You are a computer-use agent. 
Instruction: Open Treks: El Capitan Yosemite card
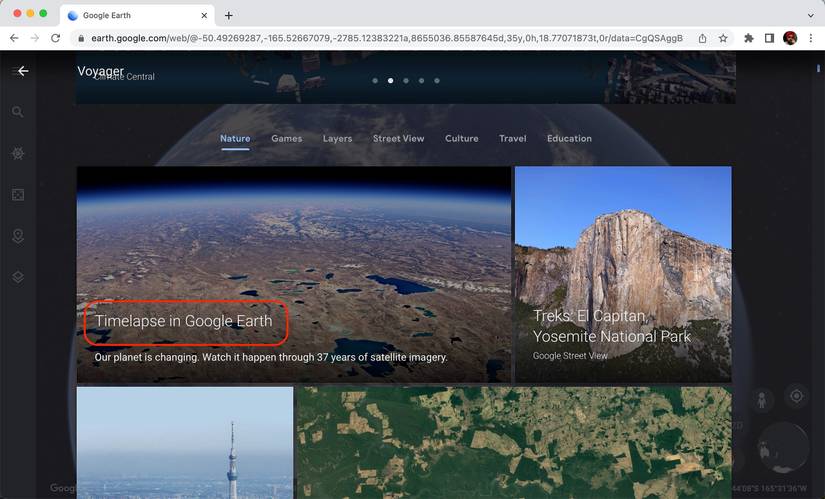(623, 274)
